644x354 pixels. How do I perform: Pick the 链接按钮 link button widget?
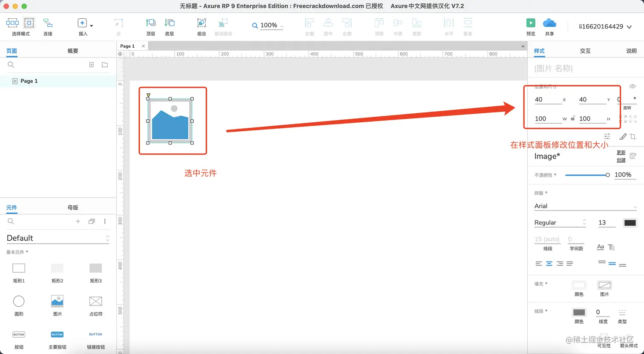coord(95,340)
